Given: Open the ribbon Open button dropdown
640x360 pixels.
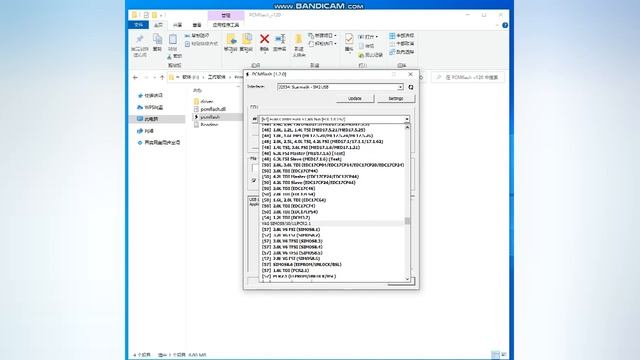Looking at the screenshot, I should [x=368, y=36].
